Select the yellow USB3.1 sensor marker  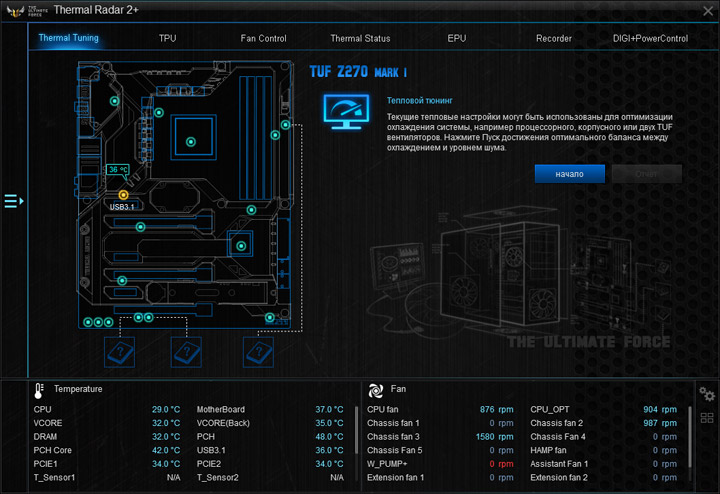click(123, 195)
